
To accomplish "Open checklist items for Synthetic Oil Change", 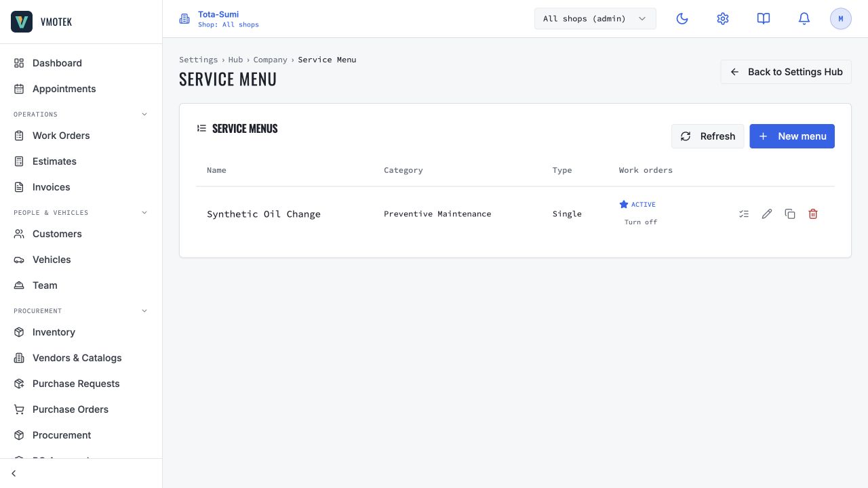I will (x=744, y=214).
